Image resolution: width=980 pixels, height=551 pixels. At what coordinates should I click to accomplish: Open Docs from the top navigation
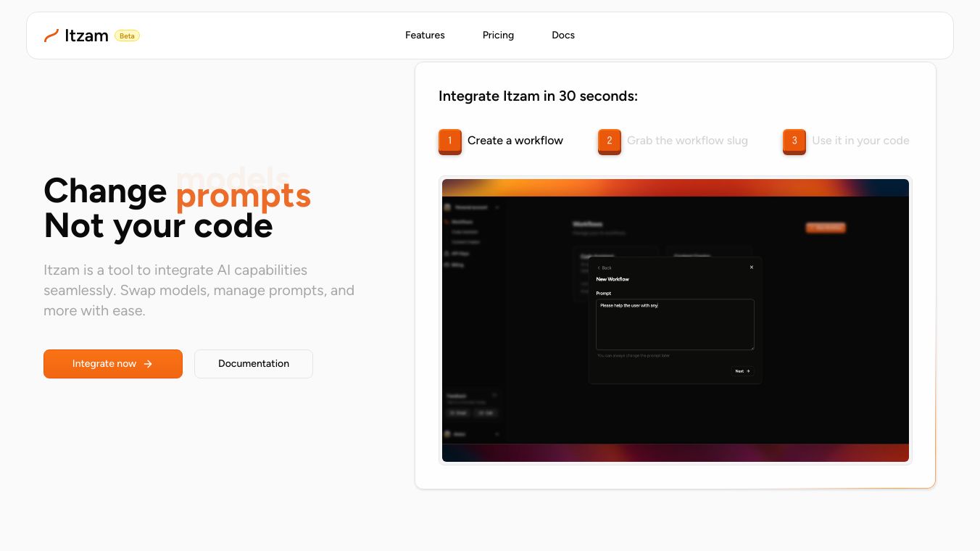[x=563, y=35]
